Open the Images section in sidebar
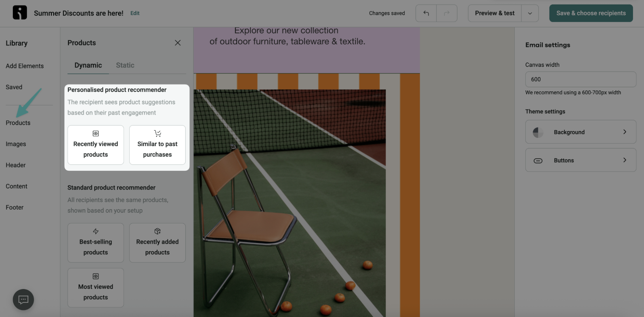The width and height of the screenshot is (644, 317). (16, 144)
